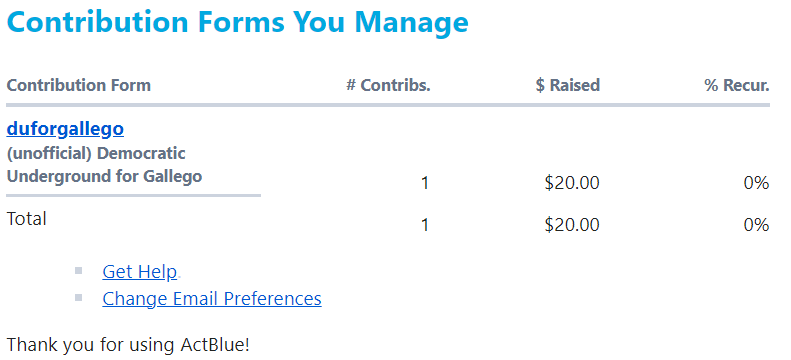This screenshot has height=360, width=791.
Task: Select the Total row 0% value
Action: [756, 225]
